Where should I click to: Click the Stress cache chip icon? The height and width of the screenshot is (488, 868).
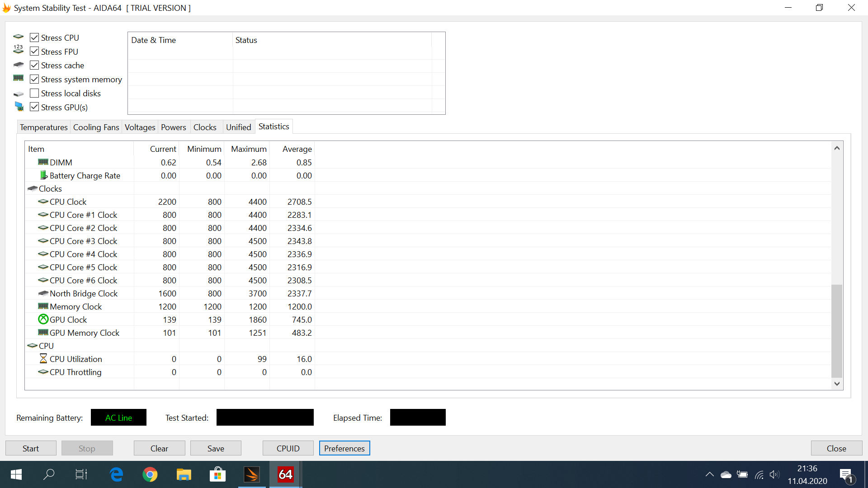pos(19,65)
